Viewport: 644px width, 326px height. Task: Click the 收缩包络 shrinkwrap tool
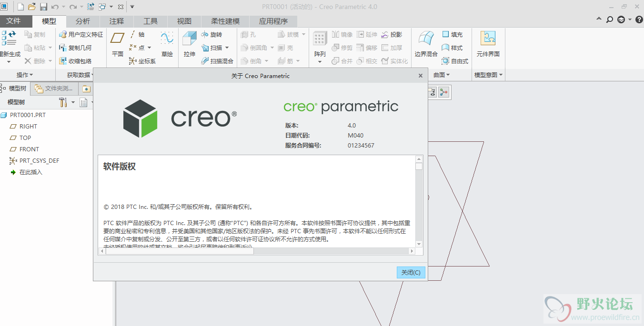tap(75, 61)
